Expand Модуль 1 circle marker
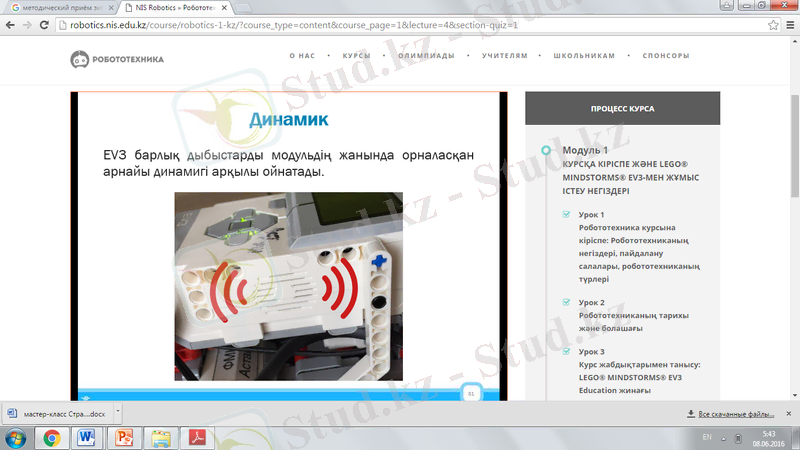This screenshot has width=800, height=450. (x=545, y=150)
